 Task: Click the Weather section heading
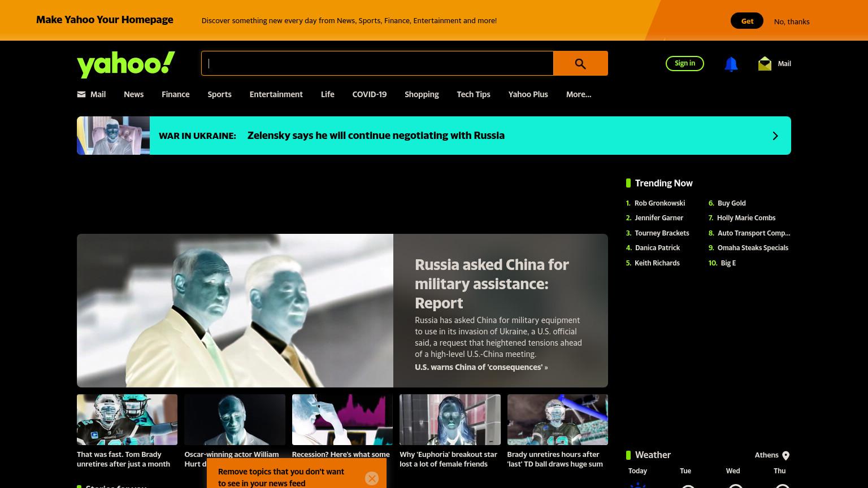click(653, 455)
